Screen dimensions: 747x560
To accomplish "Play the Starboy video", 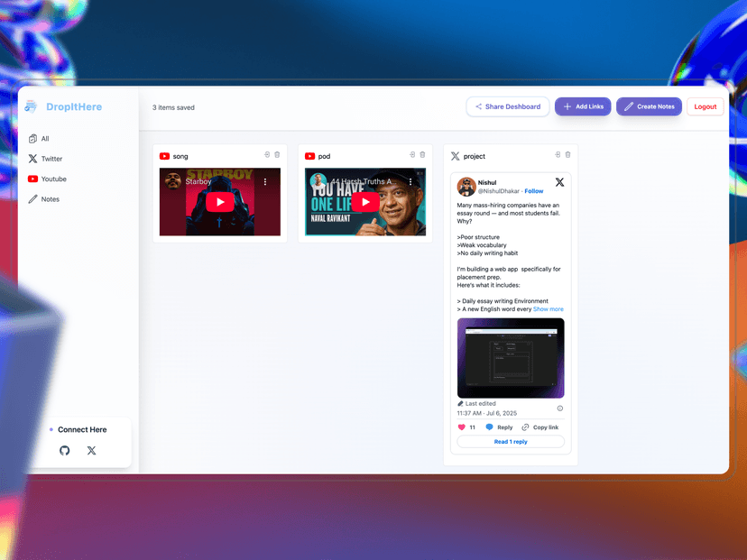I will coord(219,203).
